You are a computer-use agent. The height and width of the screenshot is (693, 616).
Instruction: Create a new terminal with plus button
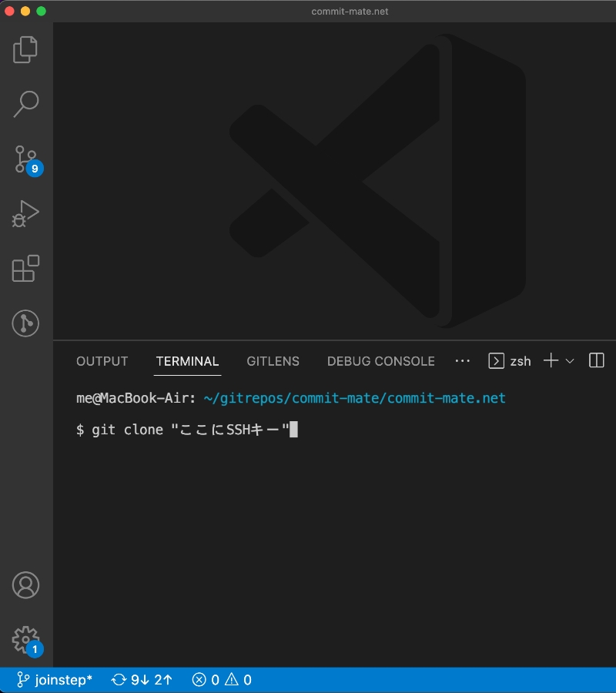point(551,361)
